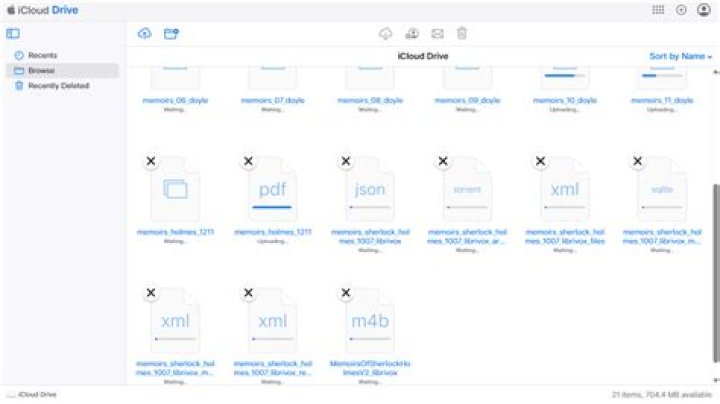Viewport: 720px width, 404px height.
Task: Select the m4b audiobook file icon
Action: pyautogui.click(x=370, y=321)
